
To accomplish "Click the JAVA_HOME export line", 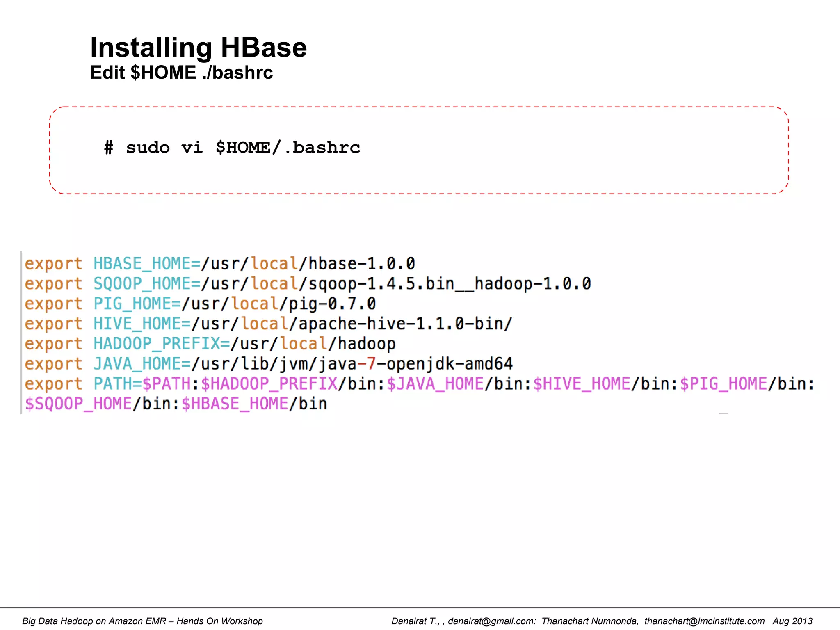I will pos(269,364).
